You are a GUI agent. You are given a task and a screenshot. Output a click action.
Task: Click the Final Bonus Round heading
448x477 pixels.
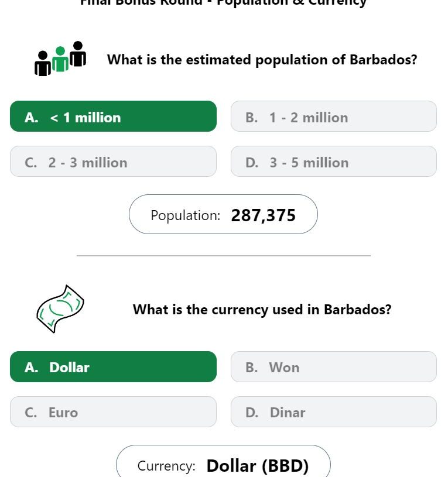[223, 3]
